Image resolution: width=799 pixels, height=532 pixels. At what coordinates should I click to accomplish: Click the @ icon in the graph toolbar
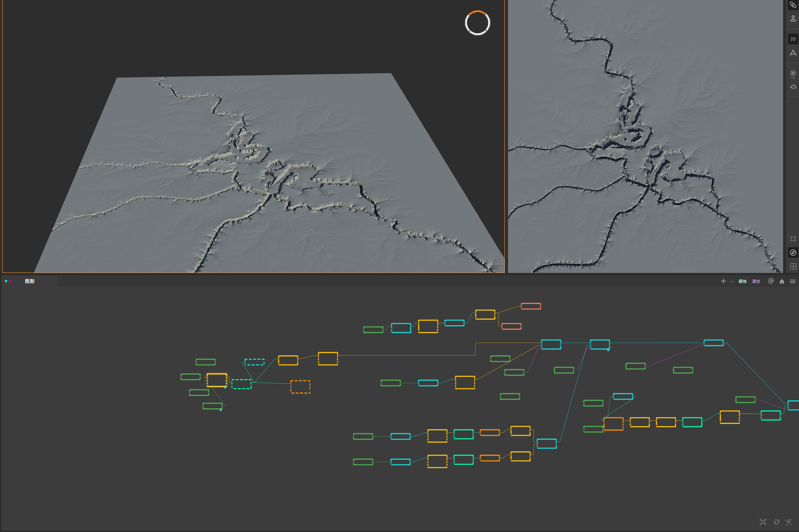click(770, 281)
